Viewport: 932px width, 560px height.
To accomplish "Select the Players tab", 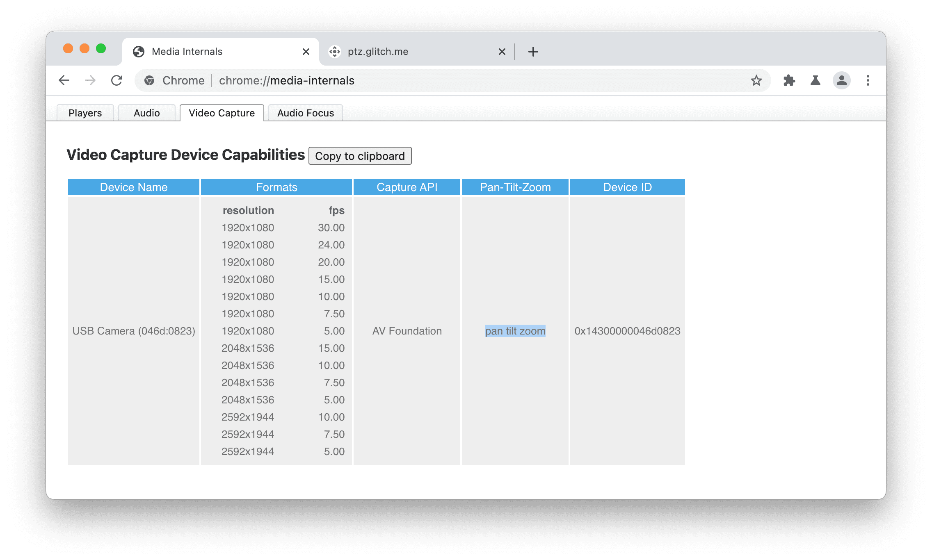I will point(85,112).
